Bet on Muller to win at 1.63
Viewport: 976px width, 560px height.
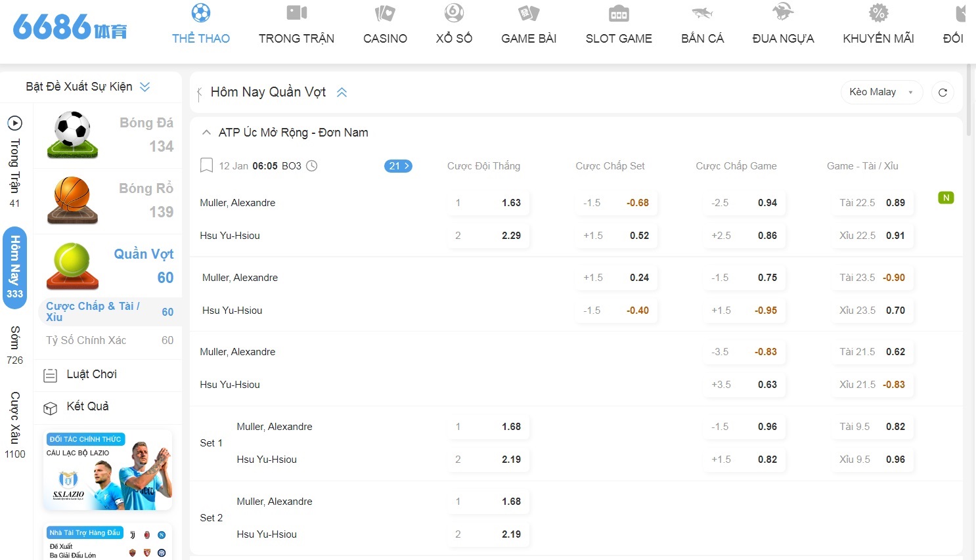(x=489, y=203)
